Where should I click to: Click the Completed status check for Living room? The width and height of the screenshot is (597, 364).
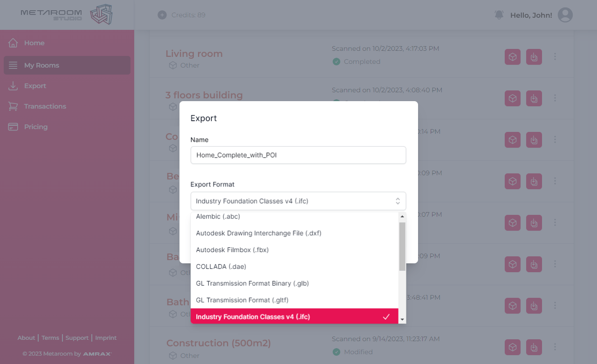(336, 61)
